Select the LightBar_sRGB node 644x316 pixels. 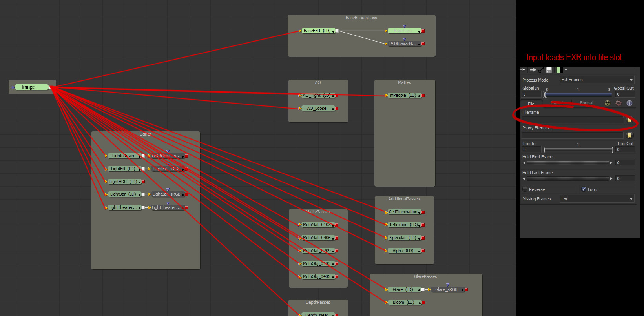[x=168, y=194]
